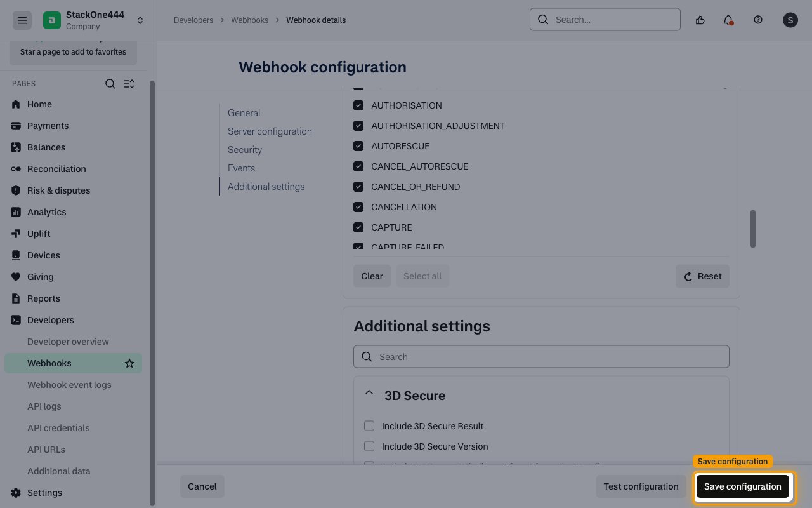Click the Devices sidebar icon
The height and width of the screenshot is (508, 812).
click(x=16, y=255)
